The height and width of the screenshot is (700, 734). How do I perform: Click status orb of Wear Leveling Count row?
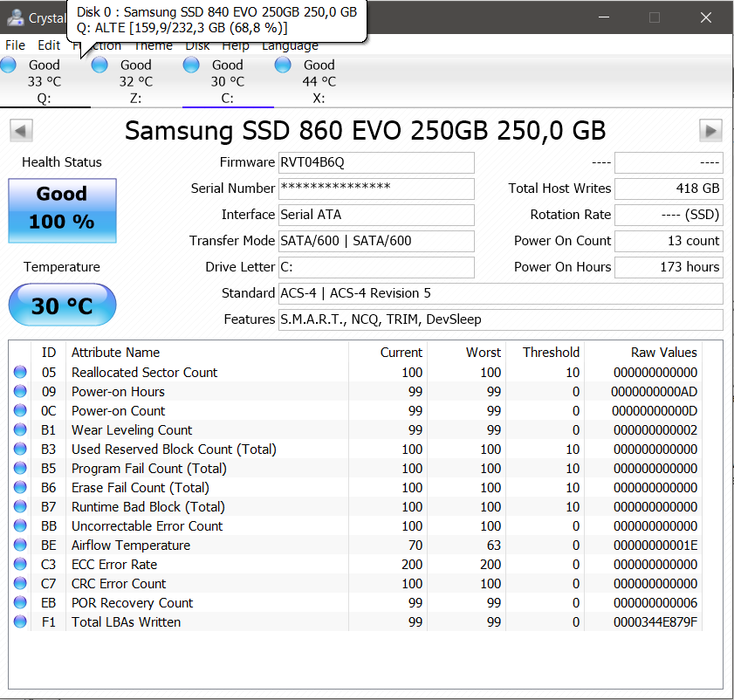[x=20, y=429]
